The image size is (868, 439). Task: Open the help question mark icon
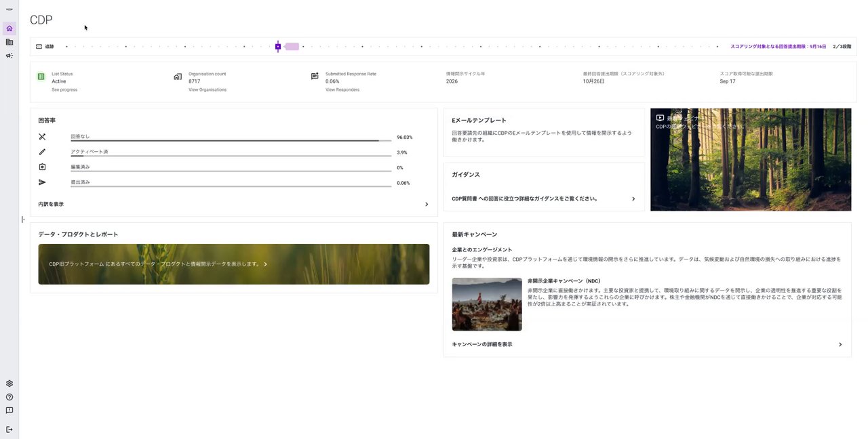tap(9, 397)
